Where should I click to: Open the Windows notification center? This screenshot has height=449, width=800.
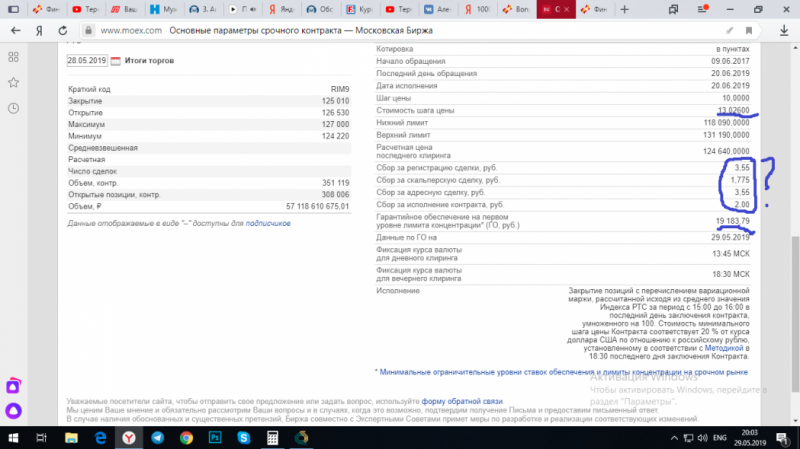click(782, 438)
